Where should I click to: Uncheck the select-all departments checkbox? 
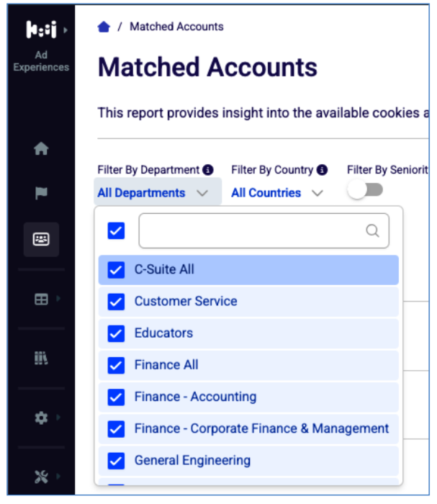(x=116, y=231)
